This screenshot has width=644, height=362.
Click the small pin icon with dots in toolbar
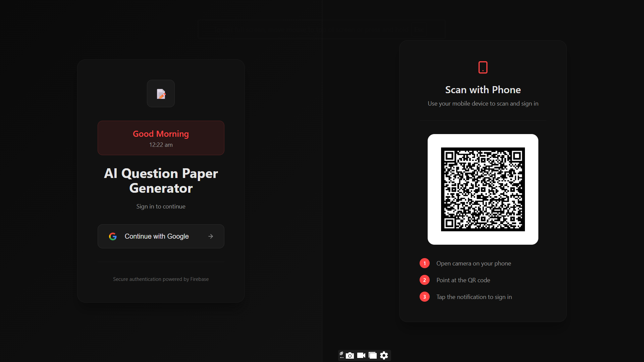[341, 355]
